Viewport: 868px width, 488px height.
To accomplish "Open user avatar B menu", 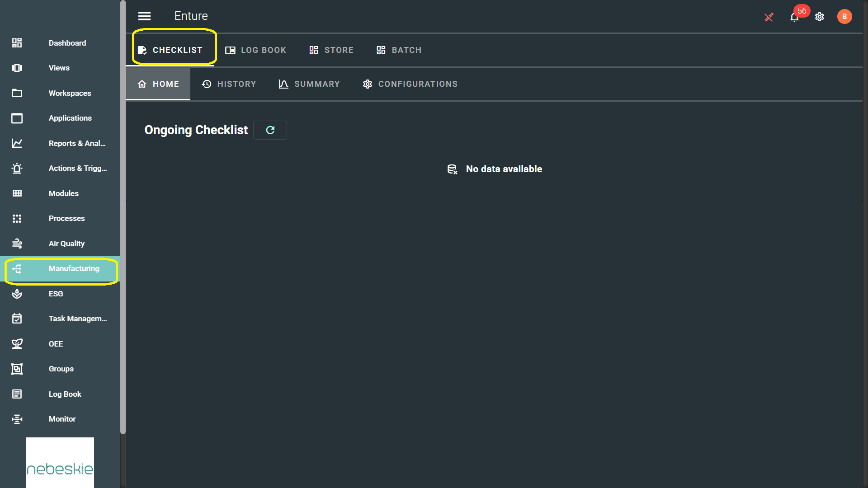I will pos(844,17).
